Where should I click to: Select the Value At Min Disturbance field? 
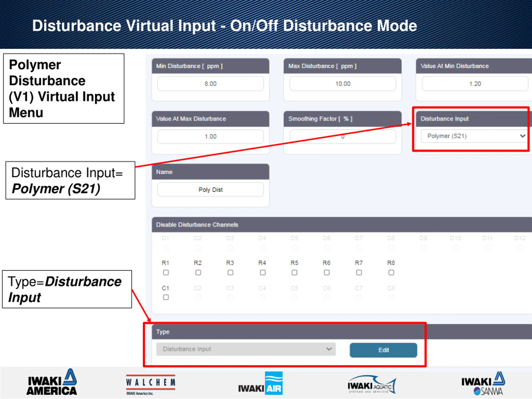475,84
